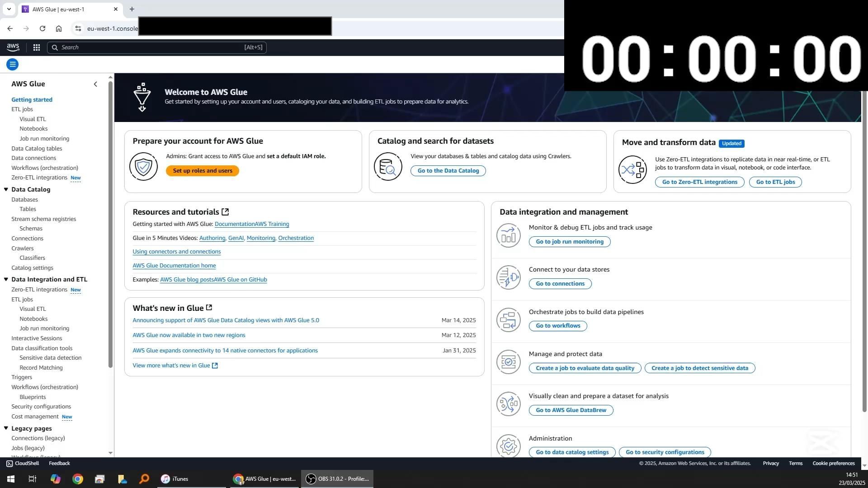The height and width of the screenshot is (488, 868).
Task: Close the AWS Glue browser tab
Action: [116, 9]
